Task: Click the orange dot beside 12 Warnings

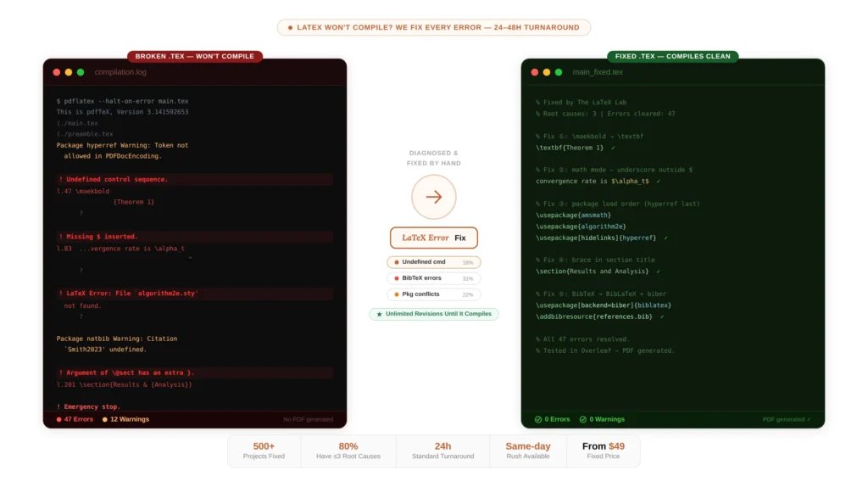Action: click(x=104, y=419)
